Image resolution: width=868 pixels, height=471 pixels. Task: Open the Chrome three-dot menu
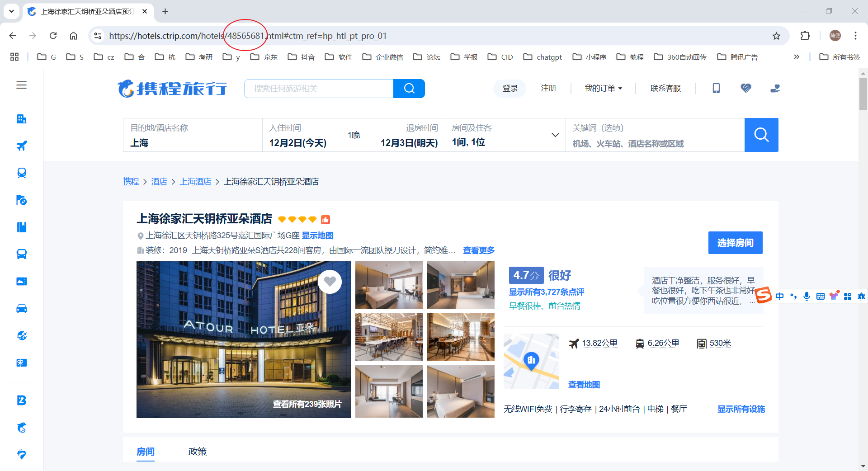(x=855, y=36)
